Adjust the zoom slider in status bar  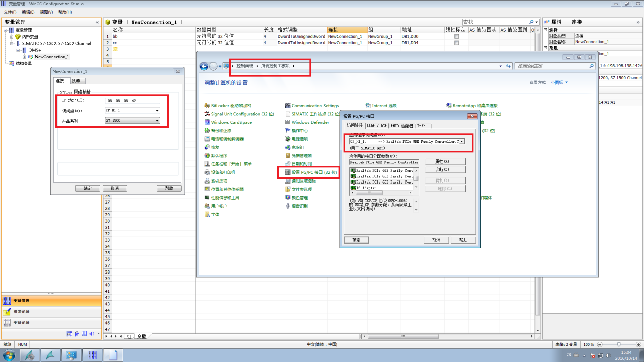coord(618,344)
